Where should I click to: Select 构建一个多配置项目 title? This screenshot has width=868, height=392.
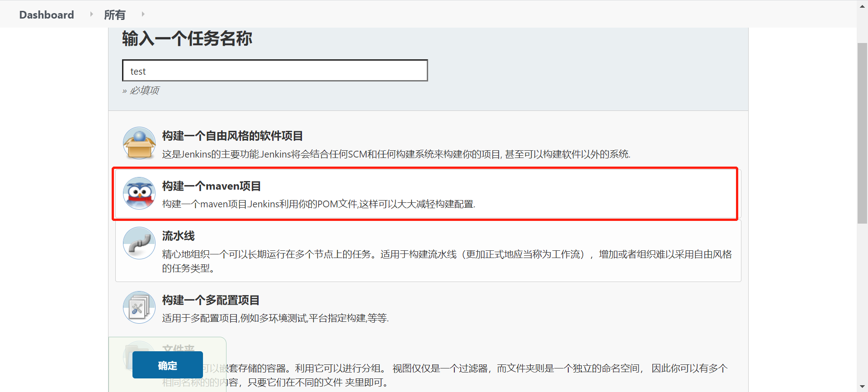coord(211,300)
